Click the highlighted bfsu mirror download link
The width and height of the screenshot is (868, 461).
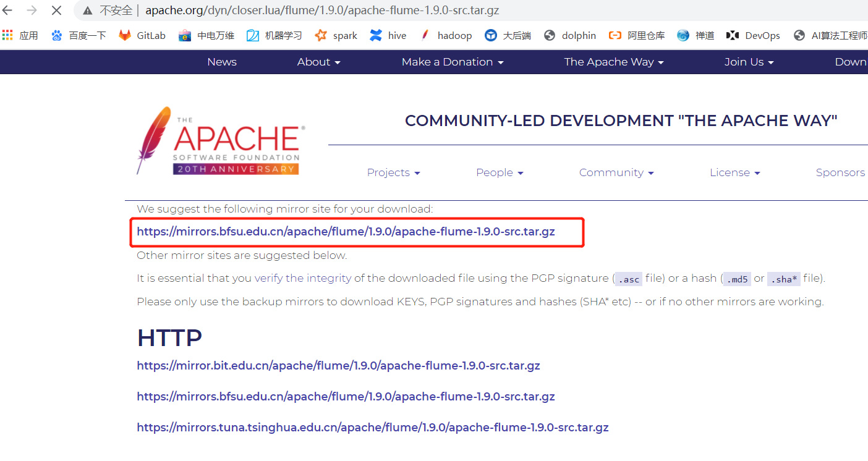tap(346, 232)
